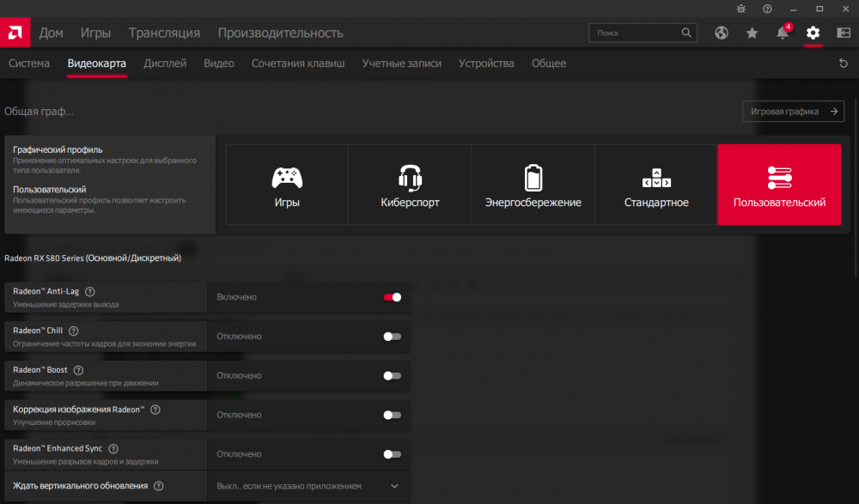Open favorites star icon
Image resolution: width=859 pixels, height=504 pixels.
coord(752,33)
